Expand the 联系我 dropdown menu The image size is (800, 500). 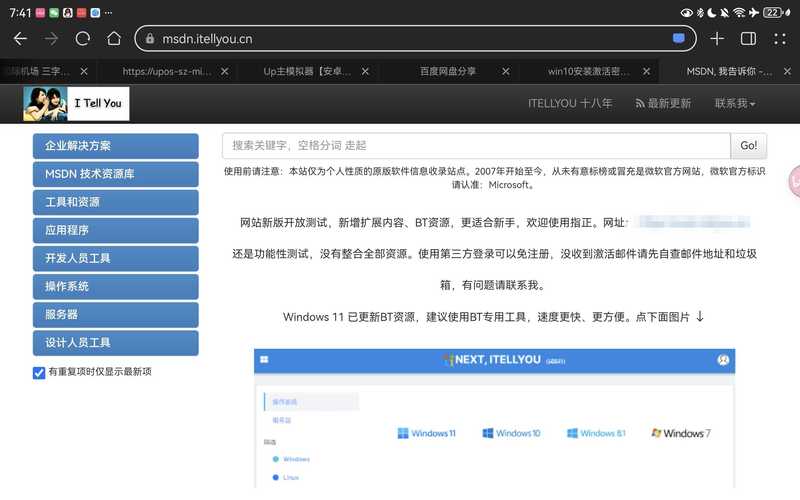click(x=735, y=104)
